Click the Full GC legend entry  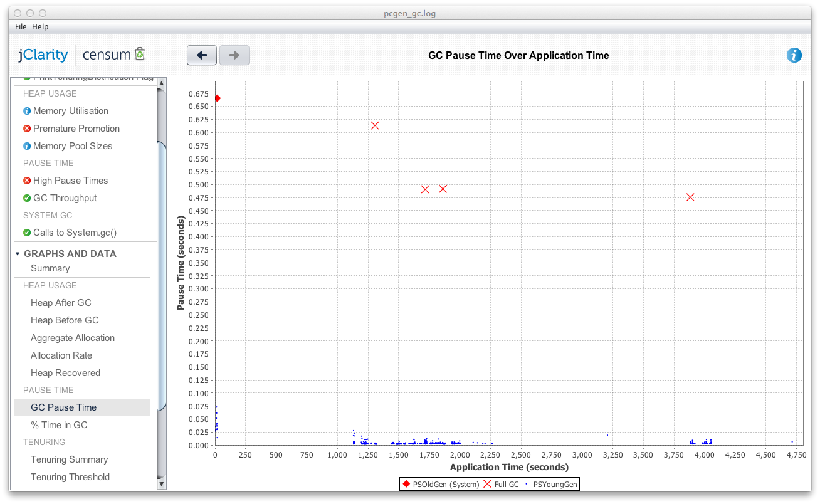tap(501, 485)
